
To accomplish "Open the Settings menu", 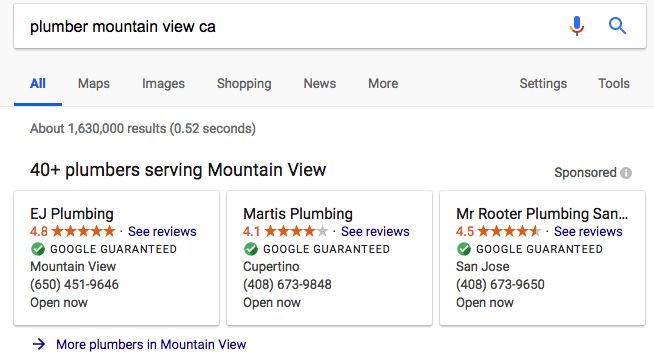I will click(543, 83).
